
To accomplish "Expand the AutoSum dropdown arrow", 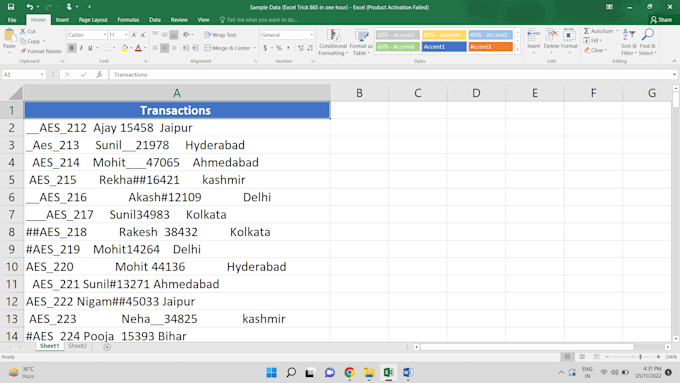I will (617, 31).
